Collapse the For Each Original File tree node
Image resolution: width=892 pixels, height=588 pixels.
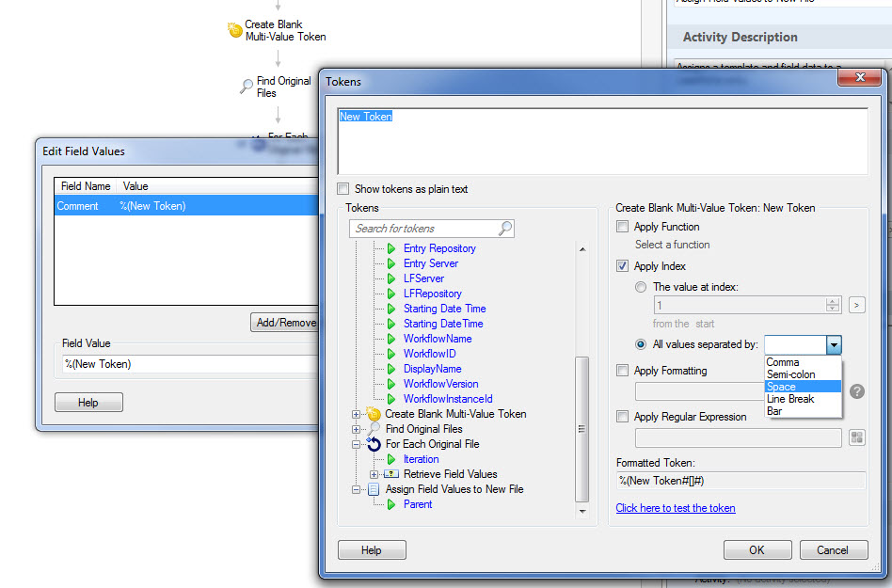click(x=357, y=444)
